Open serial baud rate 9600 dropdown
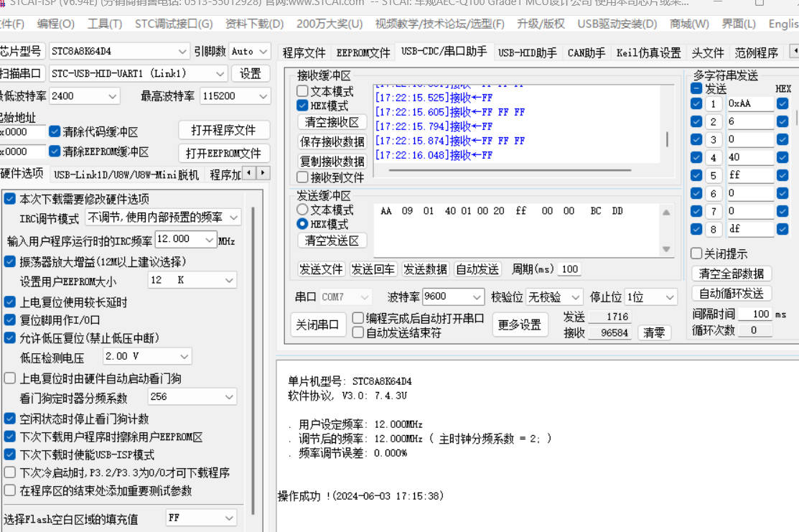 453,297
